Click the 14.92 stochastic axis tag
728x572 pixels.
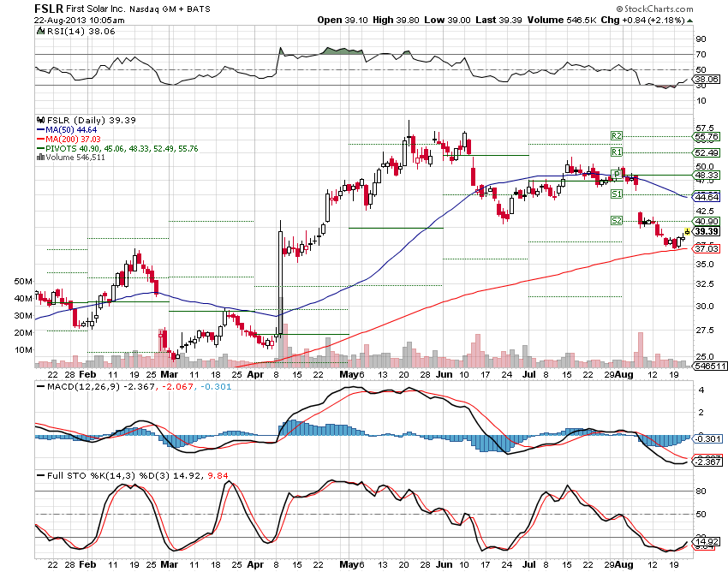coord(707,541)
